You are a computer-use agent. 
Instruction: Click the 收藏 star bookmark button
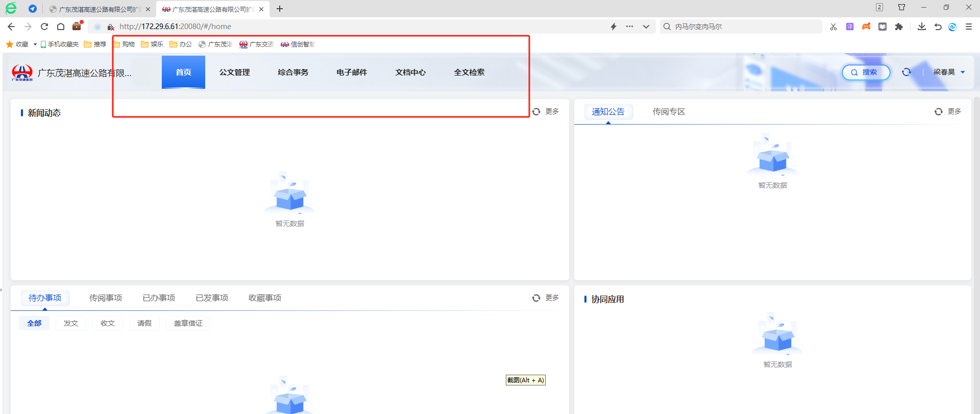point(17,44)
